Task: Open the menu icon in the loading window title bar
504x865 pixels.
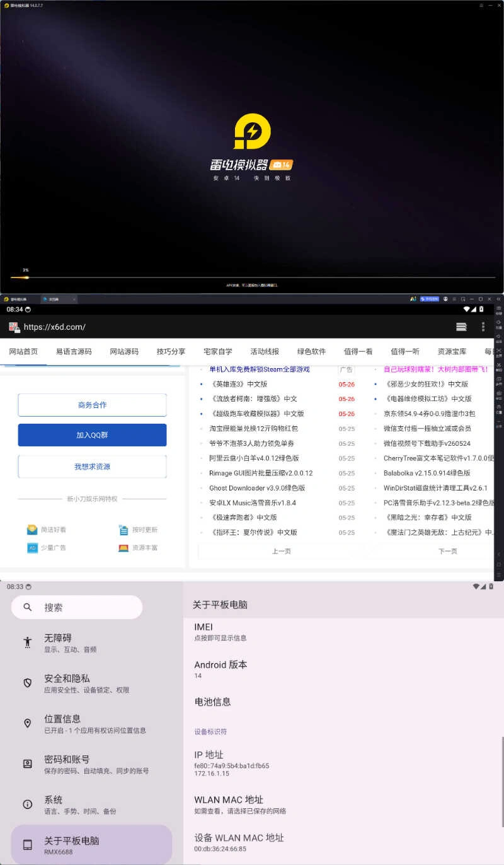Action: [x=482, y=5]
